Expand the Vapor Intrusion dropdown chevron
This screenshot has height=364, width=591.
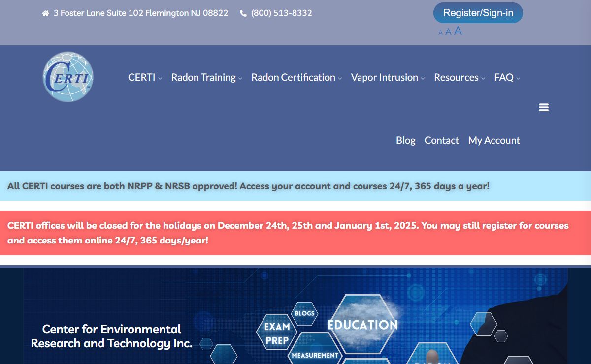click(423, 78)
